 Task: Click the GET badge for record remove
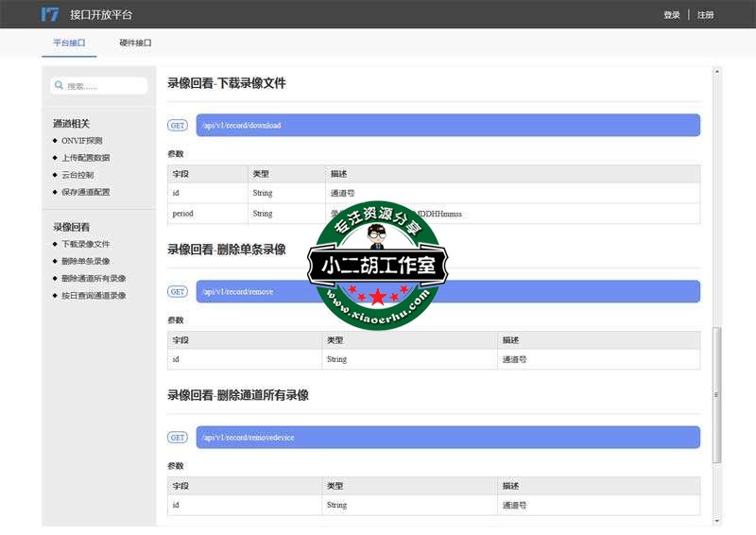177,292
